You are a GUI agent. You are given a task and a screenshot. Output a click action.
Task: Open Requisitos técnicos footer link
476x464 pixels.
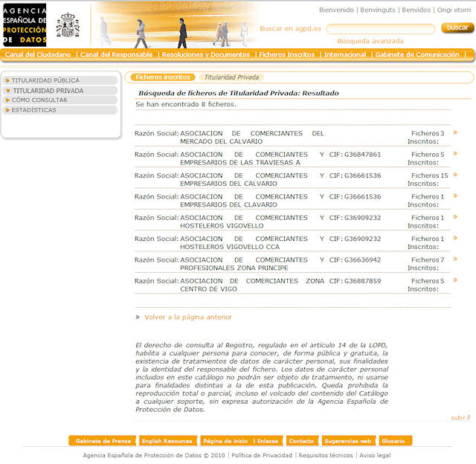pos(326,456)
